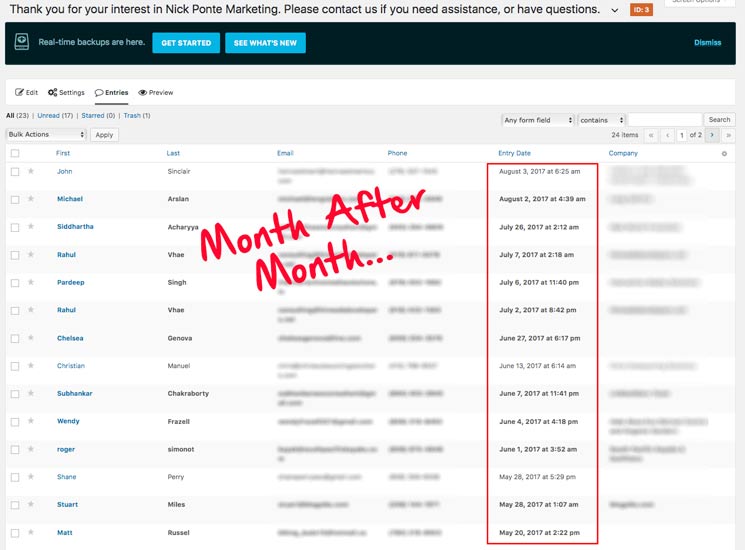
Task: Switch to the Entries tab
Action: (x=111, y=93)
